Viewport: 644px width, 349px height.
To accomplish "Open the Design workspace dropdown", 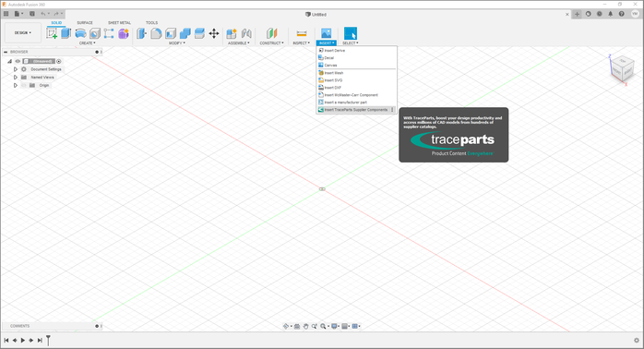I will 23,33.
